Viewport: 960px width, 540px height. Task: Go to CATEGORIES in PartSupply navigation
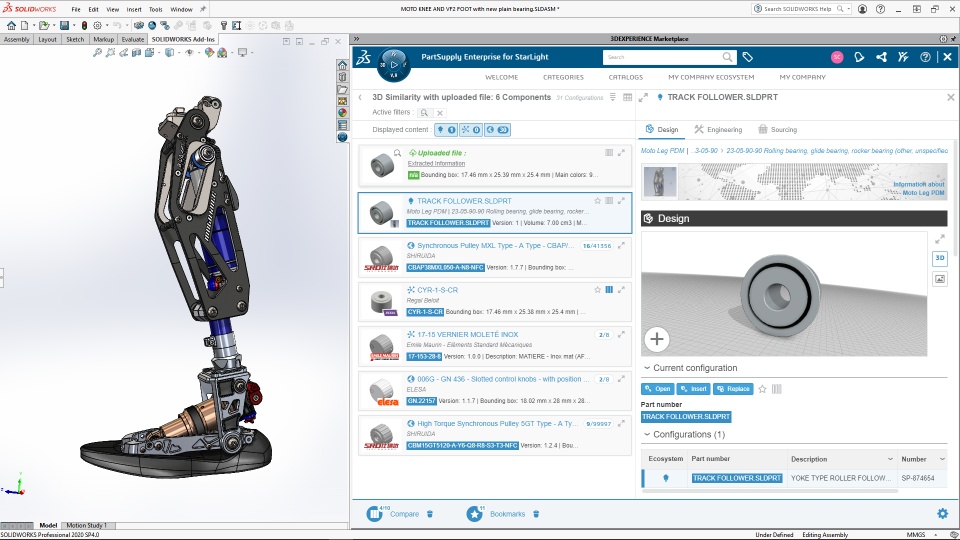[x=563, y=77]
